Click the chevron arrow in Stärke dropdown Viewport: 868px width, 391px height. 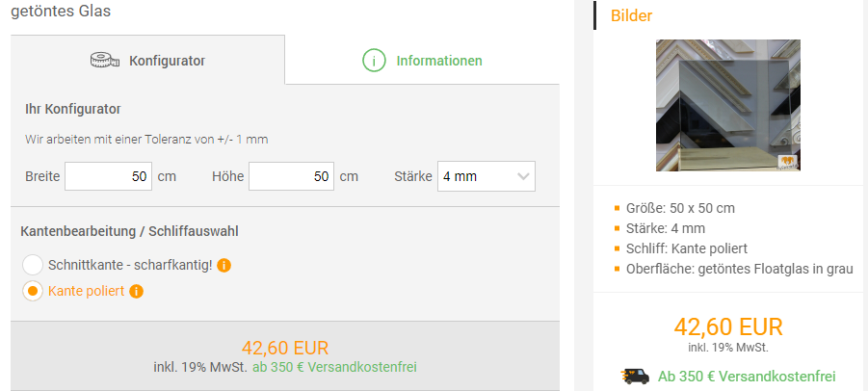point(522,177)
